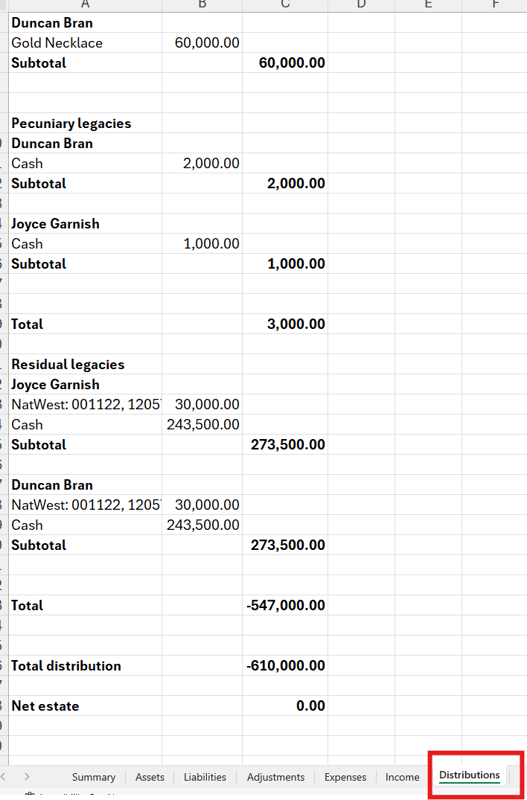Image resolution: width=527 pixels, height=800 pixels.
Task: Click the 60,000.00 Gold Necklace amount
Action: click(x=202, y=43)
